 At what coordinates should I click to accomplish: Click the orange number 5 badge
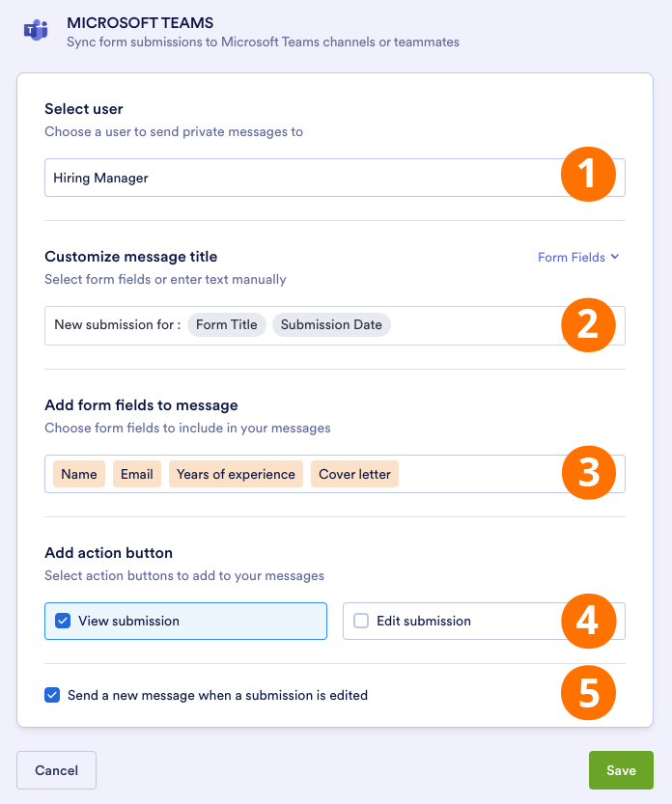pyautogui.click(x=588, y=693)
